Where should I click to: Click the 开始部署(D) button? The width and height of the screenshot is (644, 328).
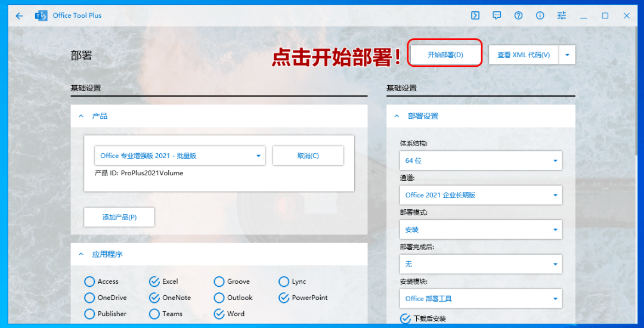pyautogui.click(x=445, y=55)
